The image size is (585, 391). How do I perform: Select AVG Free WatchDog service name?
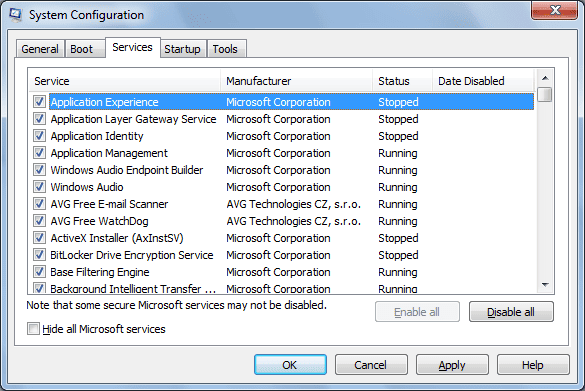[x=100, y=221]
